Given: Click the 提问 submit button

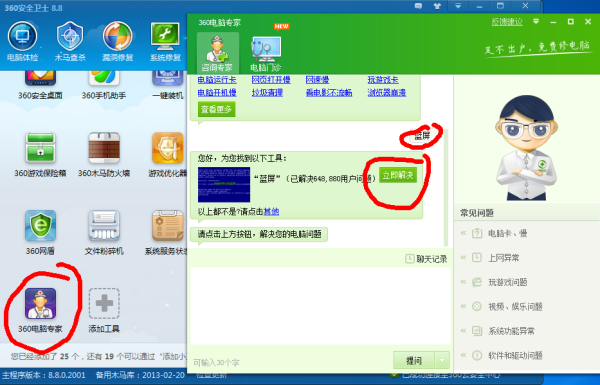Looking at the screenshot, I should coord(414,361).
